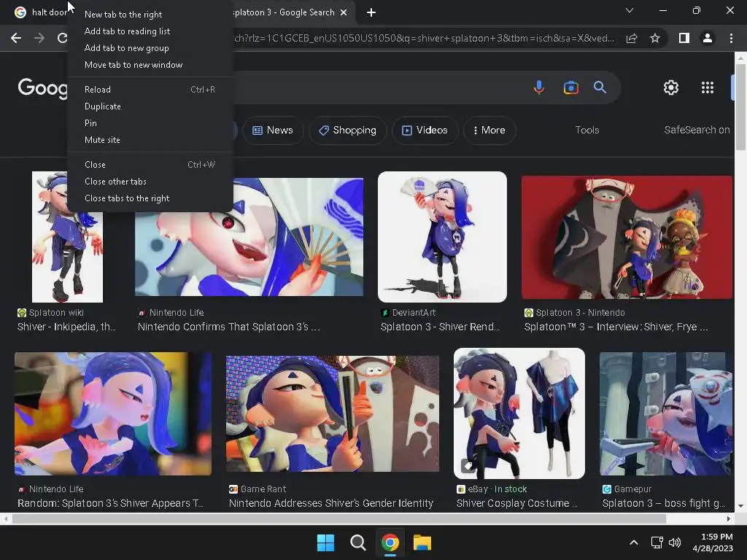This screenshot has width=747, height=560.
Task: Open Nintendo Life Random Shiver image
Action: [x=113, y=413]
